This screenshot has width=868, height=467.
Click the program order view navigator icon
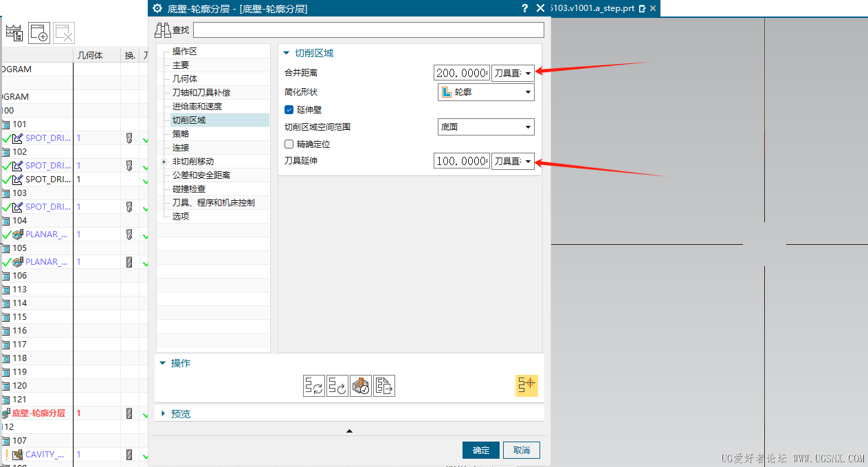14,32
